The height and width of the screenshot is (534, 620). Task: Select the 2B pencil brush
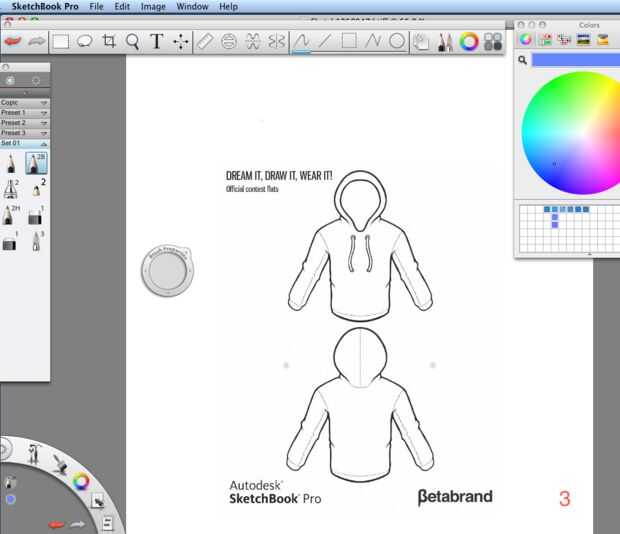pyautogui.click(x=36, y=163)
